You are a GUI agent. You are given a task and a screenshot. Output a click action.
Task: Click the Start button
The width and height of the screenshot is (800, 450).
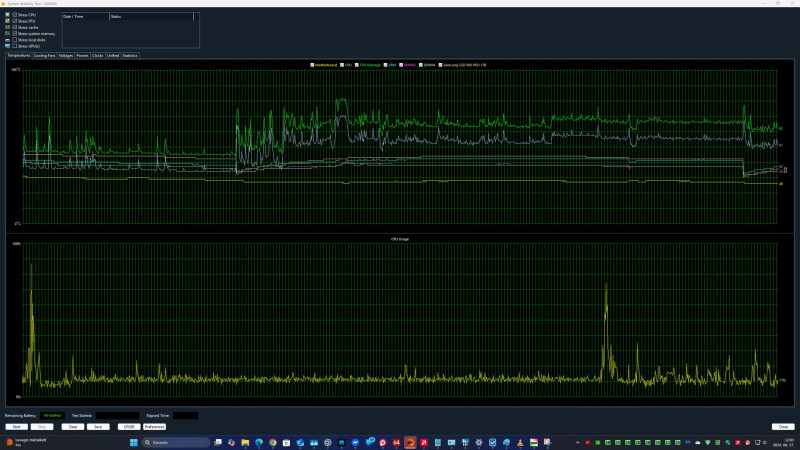16,427
